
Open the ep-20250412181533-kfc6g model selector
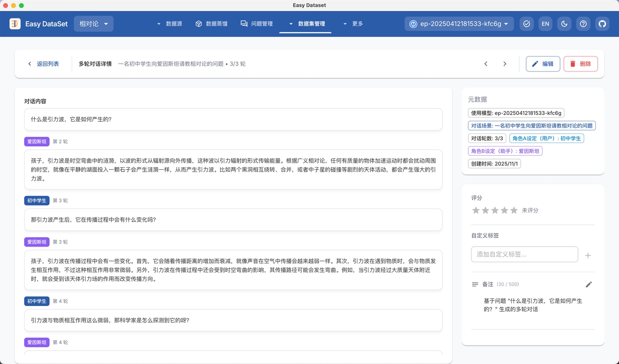pyautogui.click(x=459, y=24)
